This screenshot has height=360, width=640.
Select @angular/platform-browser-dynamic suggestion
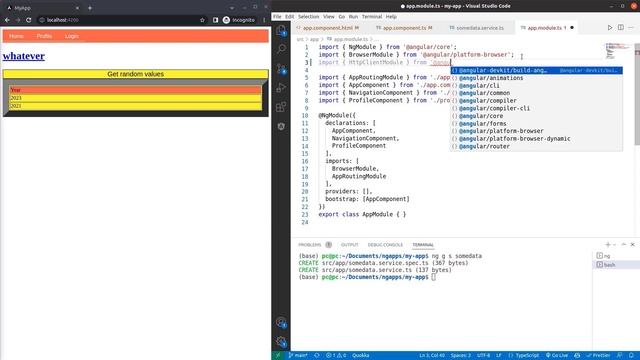click(x=536, y=139)
